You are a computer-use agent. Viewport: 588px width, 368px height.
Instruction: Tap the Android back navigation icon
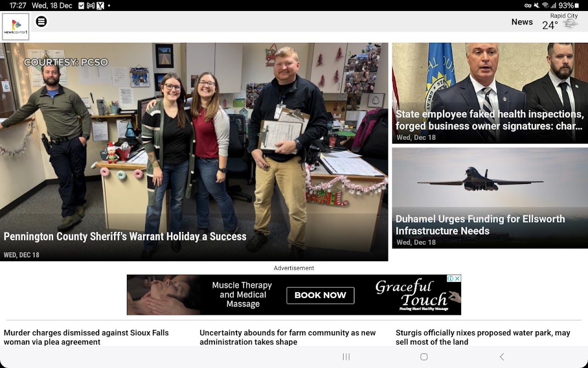(502, 357)
